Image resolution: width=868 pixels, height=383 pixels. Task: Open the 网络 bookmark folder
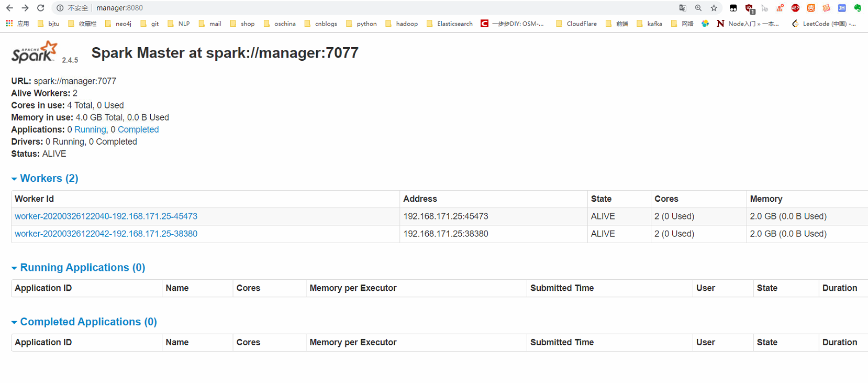pyautogui.click(x=683, y=24)
